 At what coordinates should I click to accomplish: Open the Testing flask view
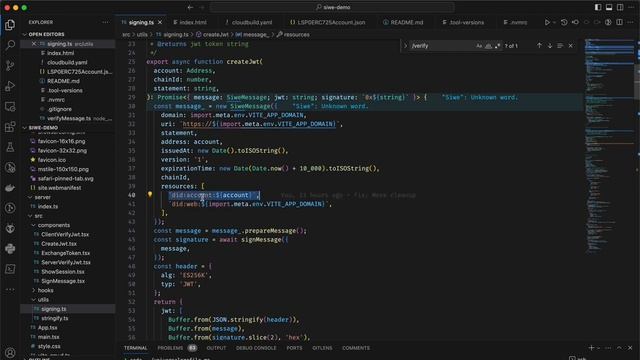[10, 147]
